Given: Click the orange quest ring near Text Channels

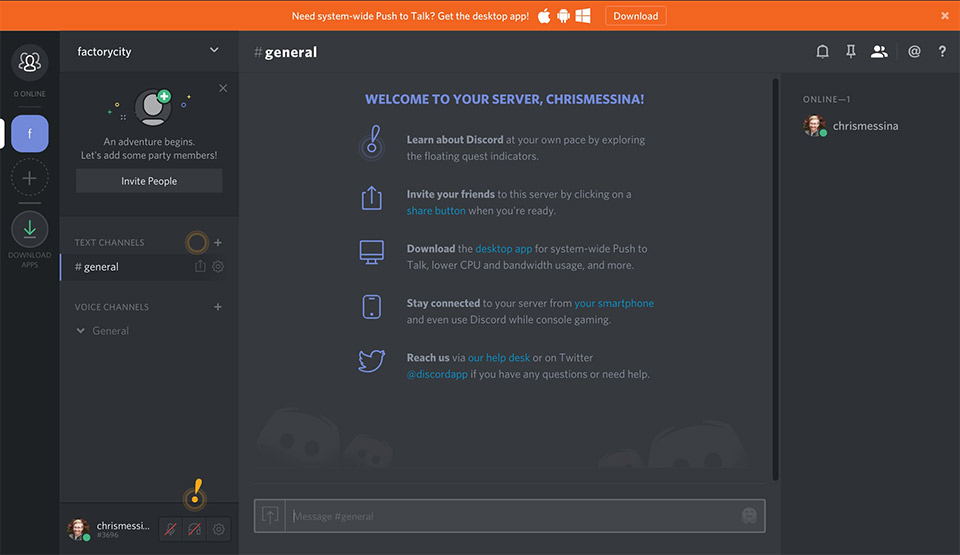Looking at the screenshot, I should pos(197,243).
